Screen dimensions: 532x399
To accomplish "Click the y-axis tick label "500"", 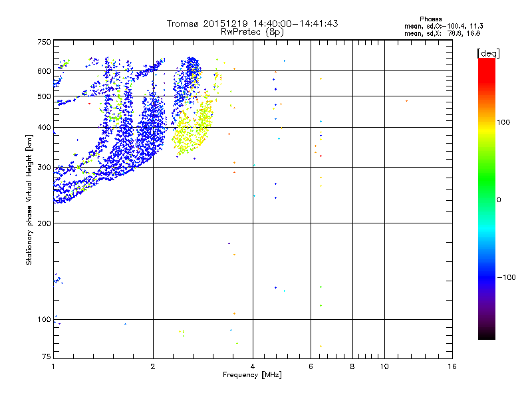I will click(44, 96).
